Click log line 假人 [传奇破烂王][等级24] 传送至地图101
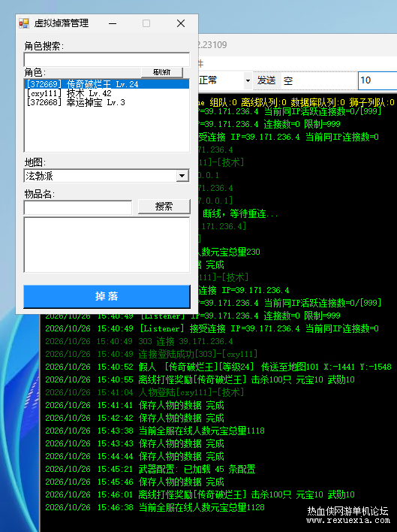Image resolution: width=397 pixels, height=532 pixels. pyautogui.click(x=218, y=367)
